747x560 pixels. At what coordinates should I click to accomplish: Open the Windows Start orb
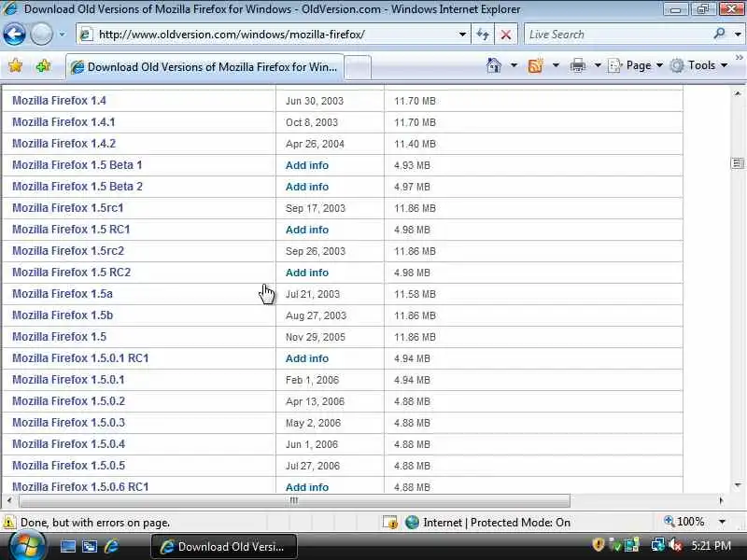pos(27,546)
